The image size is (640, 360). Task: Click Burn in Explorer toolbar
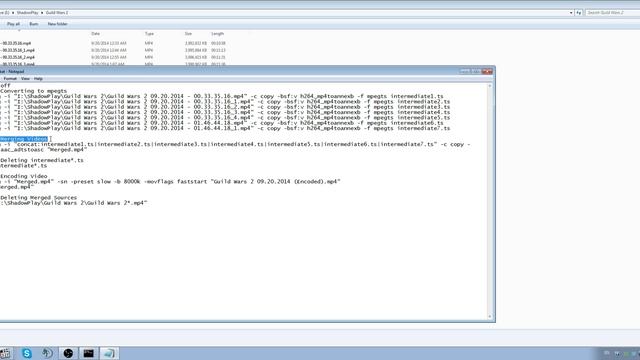(33, 24)
